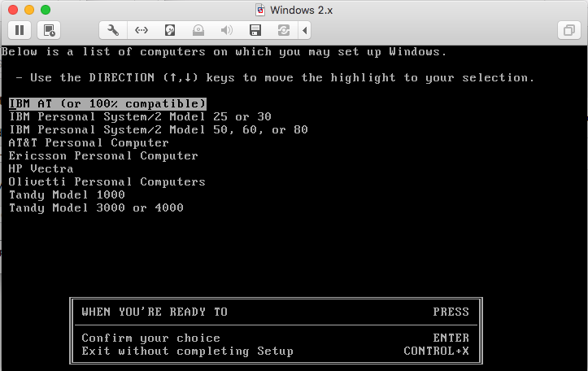This screenshot has width=588, height=371.
Task: Click the floppy disk icon
Action: [255, 30]
